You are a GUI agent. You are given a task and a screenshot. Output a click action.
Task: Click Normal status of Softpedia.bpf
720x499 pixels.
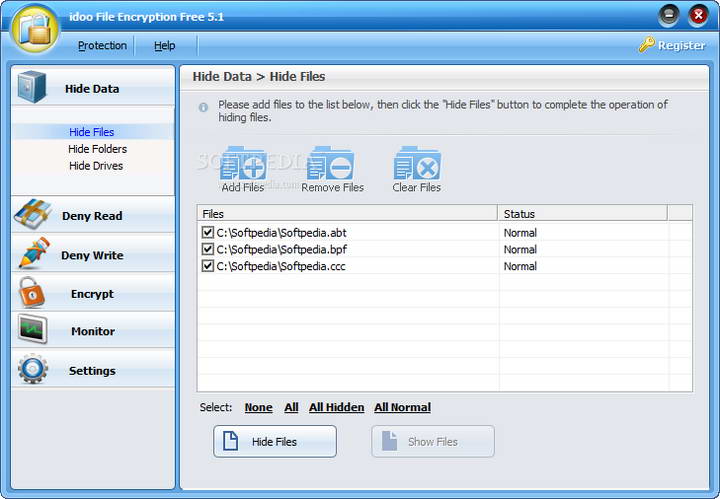pos(520,249)
